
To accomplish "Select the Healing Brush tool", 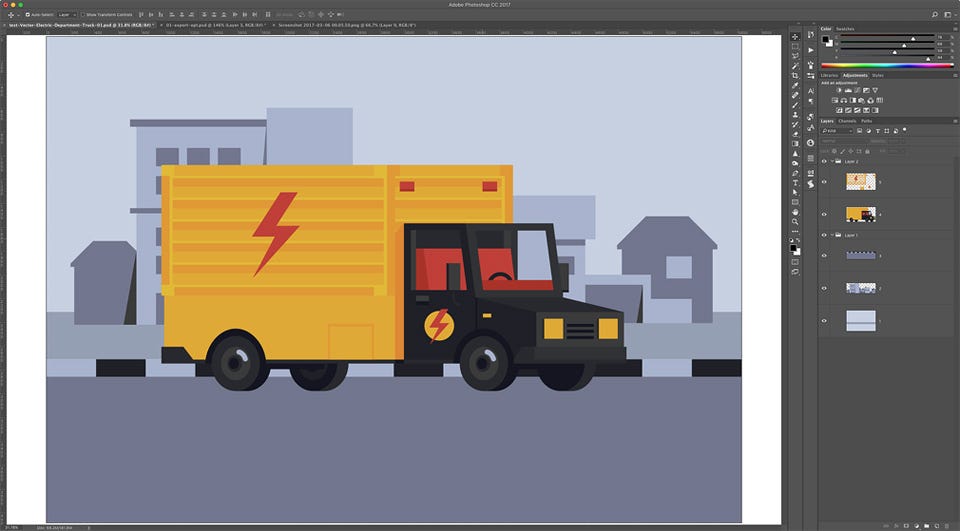I will 795,96.
